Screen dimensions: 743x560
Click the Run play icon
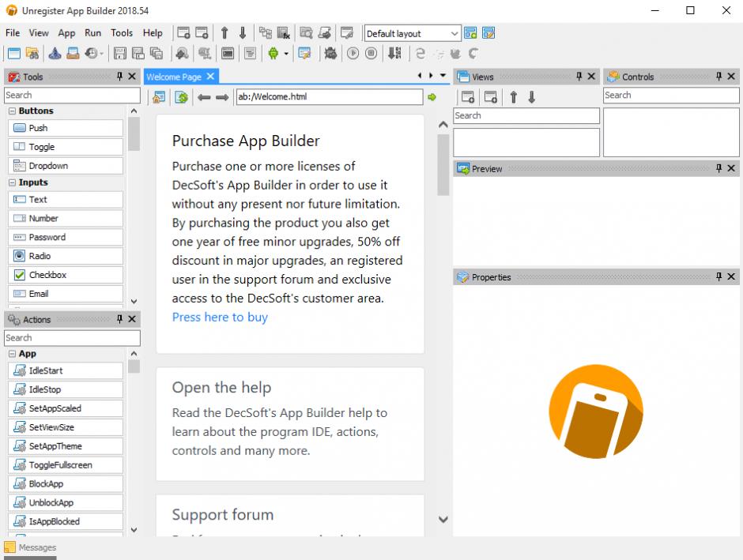[x=353, y=54]
